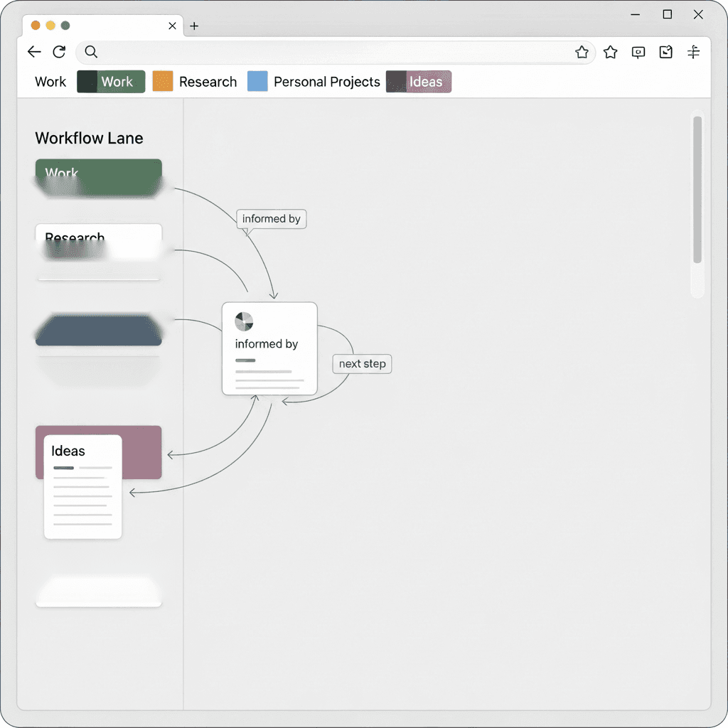The image size is (728, 728).
Task: Select the green Work tab group
Action: coord(111,82)
